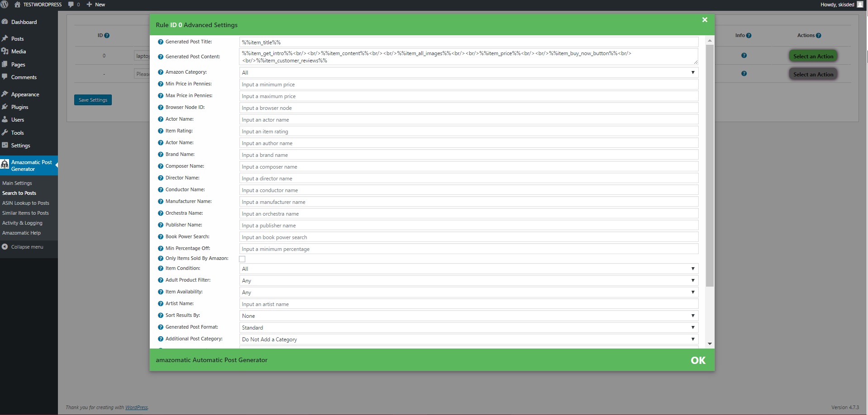868x415 pixels.
Task: Click help icon beside Brand Name
Action: click(160, 155)
